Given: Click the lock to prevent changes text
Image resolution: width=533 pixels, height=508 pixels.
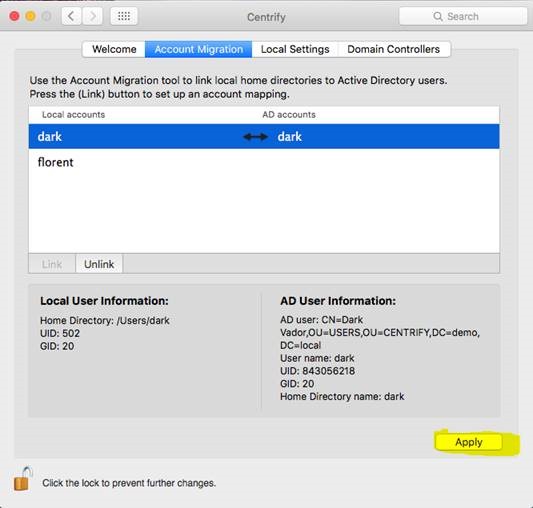Looking at the screenshot, I should point(129,483).
